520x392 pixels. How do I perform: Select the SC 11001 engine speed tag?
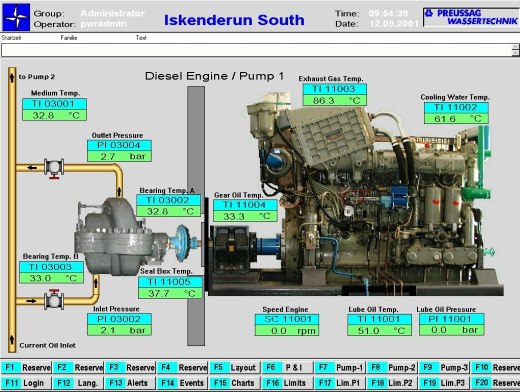287,319
